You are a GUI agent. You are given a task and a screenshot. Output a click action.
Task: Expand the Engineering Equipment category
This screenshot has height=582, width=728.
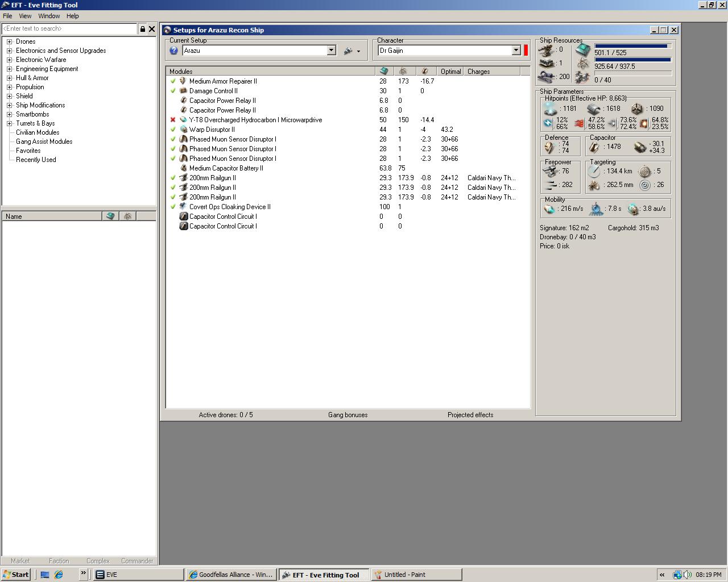9,69
